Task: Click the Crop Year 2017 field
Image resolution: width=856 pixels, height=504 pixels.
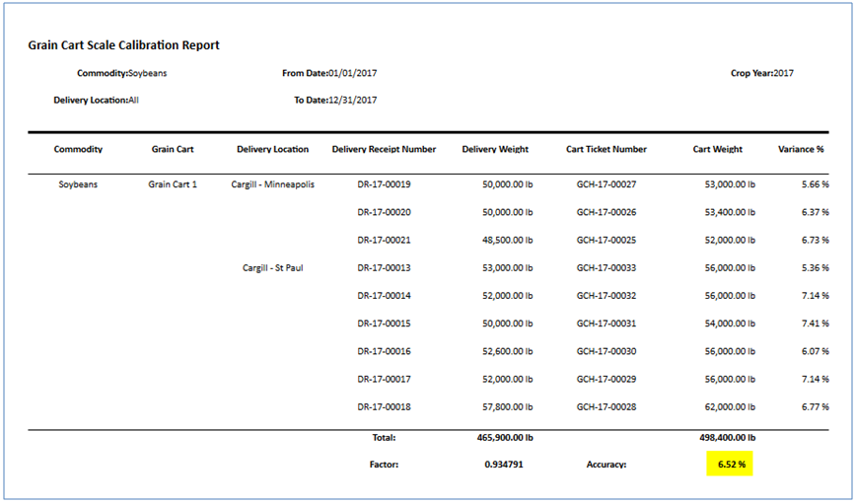Action: click(x=761, y=73)
